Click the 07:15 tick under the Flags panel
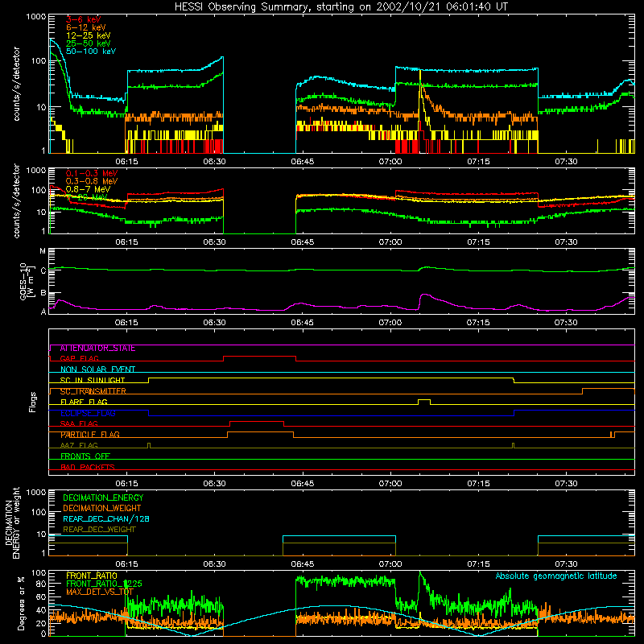644x644 pixels. pos(478,484)
